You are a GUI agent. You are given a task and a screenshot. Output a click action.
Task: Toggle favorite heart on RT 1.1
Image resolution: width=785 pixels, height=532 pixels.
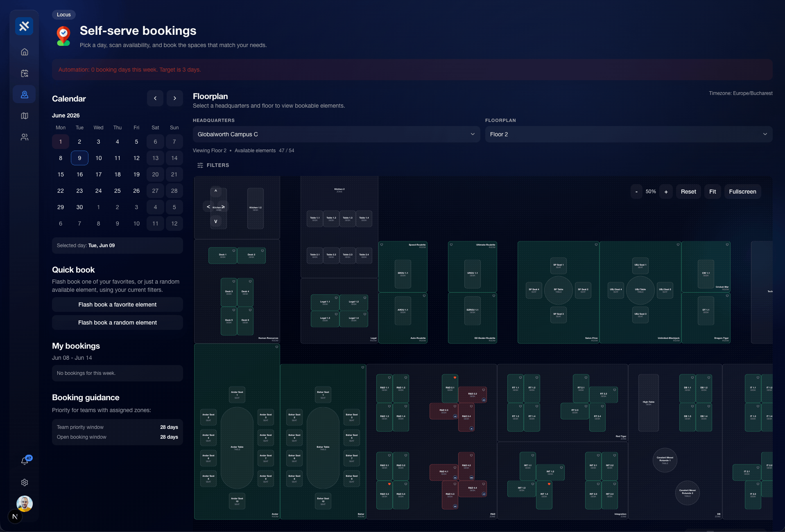pyautogui.click(x=520, y=377)
